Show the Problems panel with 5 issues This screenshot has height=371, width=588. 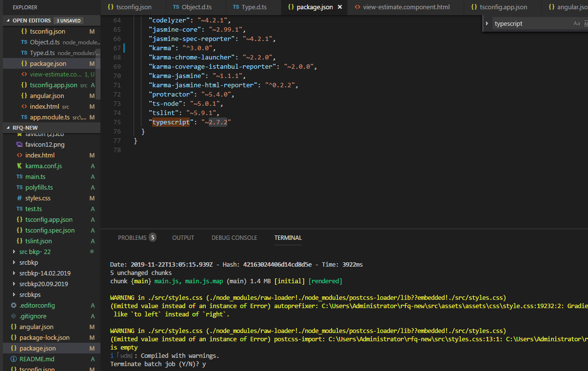[132, 237]
